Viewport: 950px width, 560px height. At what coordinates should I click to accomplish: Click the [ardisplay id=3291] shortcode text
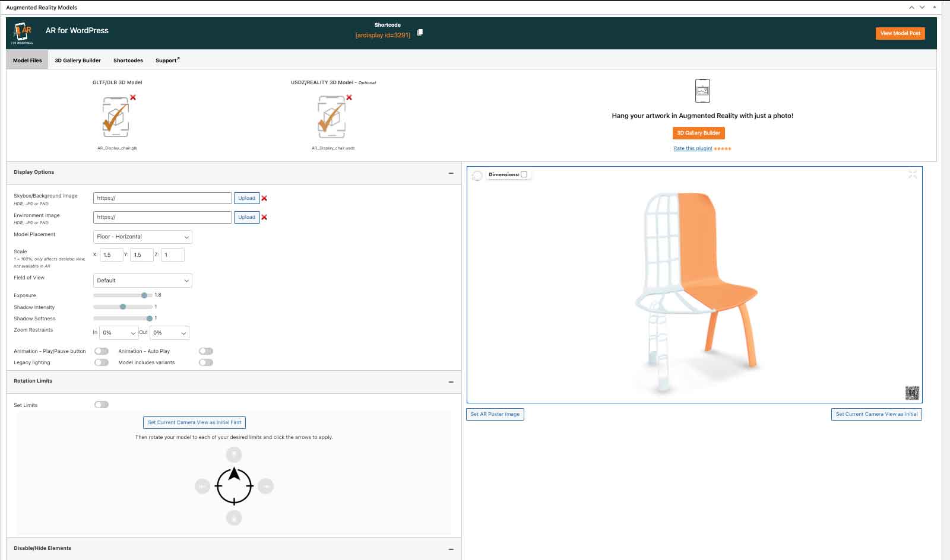click(x=383, y=35)
